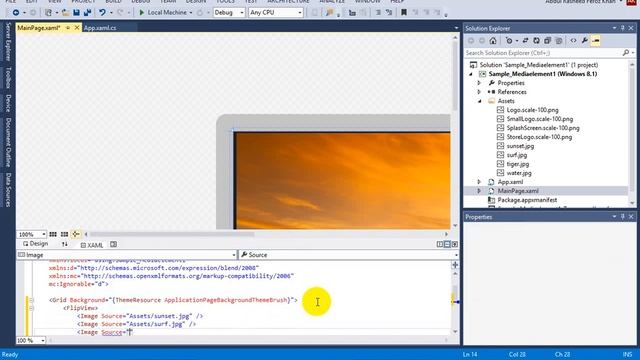Toggle the Preview Selected Items highlighted button
Viewport: 640px width, 360px height.
(x=596, y=40)
